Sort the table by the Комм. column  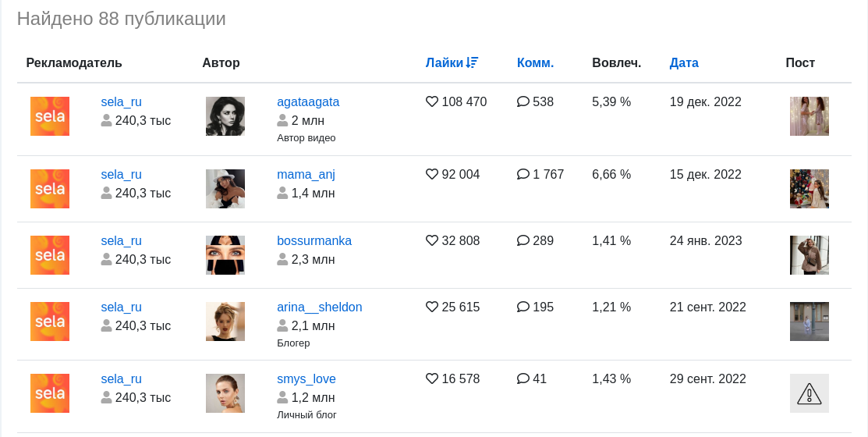coord(535,62)
